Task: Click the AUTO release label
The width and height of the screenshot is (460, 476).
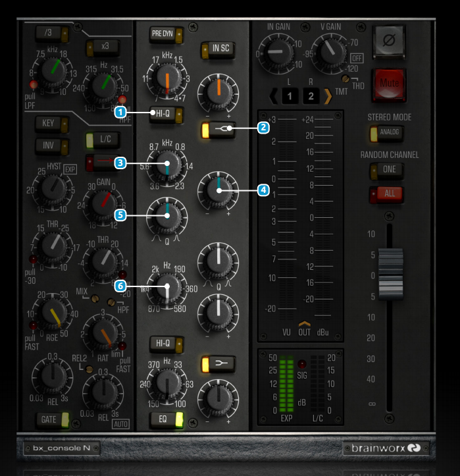Action: [x=121, y=424]
